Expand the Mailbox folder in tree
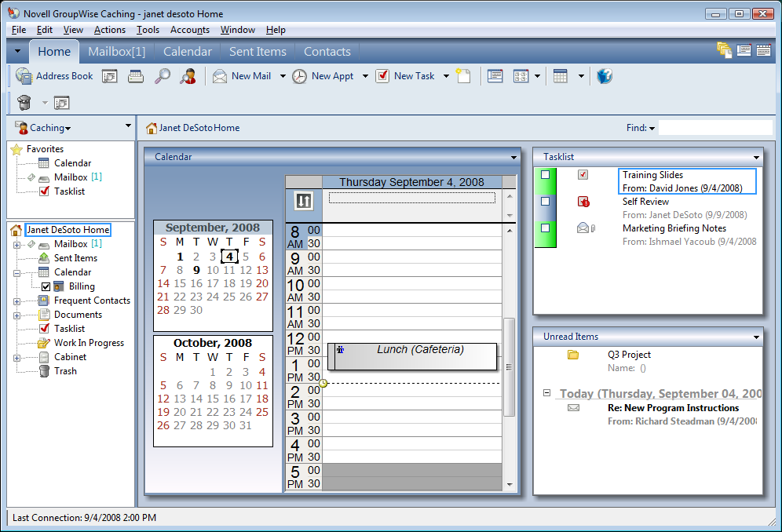 point(16,245)
